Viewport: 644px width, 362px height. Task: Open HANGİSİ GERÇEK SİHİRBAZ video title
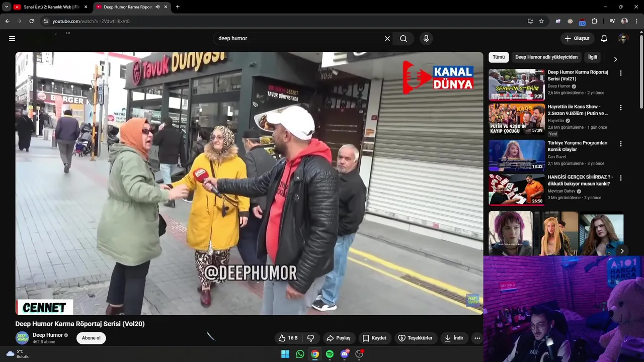click(x=580, y=180)
